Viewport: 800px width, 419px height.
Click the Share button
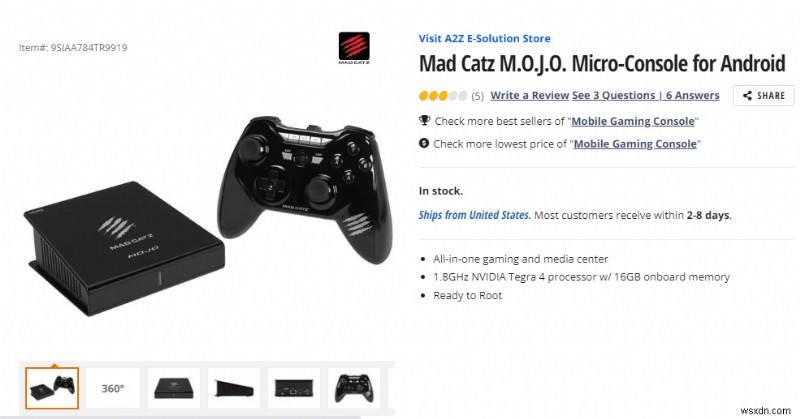[764, 96]
